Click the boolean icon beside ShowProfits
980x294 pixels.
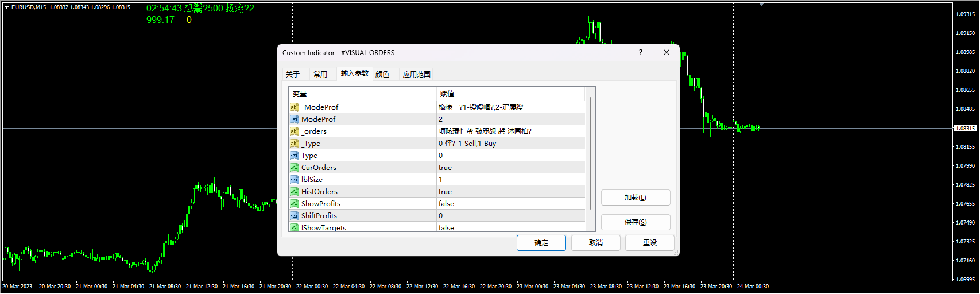(294, 204)
